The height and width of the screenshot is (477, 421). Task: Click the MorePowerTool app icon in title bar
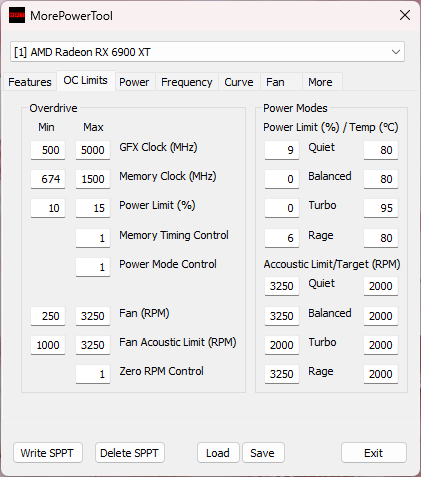coord(17,15)
